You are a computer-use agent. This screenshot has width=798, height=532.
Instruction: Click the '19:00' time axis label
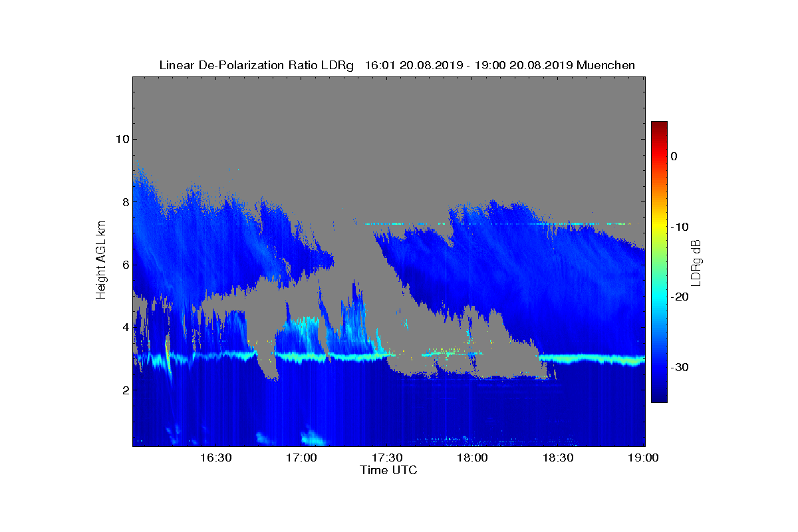click(644, 458)
